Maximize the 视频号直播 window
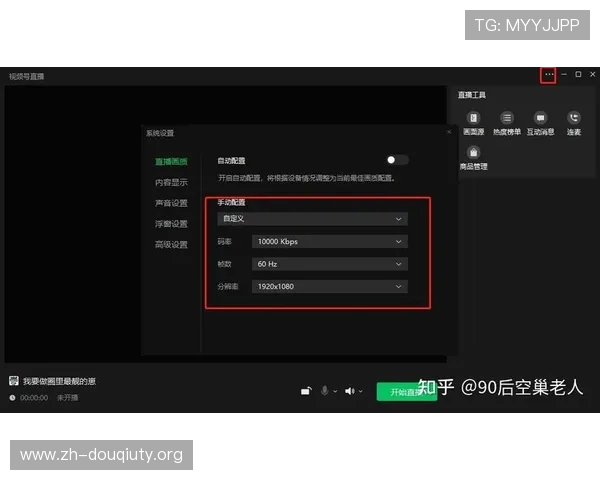The height and width of the screenshot is (480, 600). tap(578, 75)
